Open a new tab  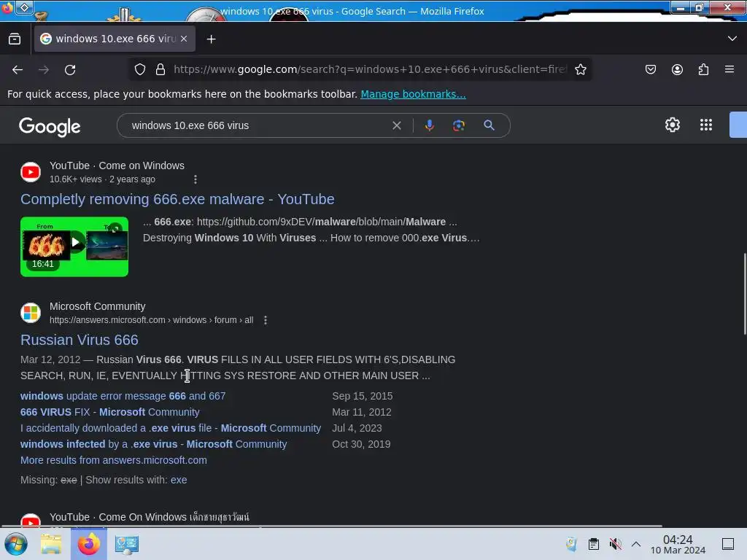[211, 39]
